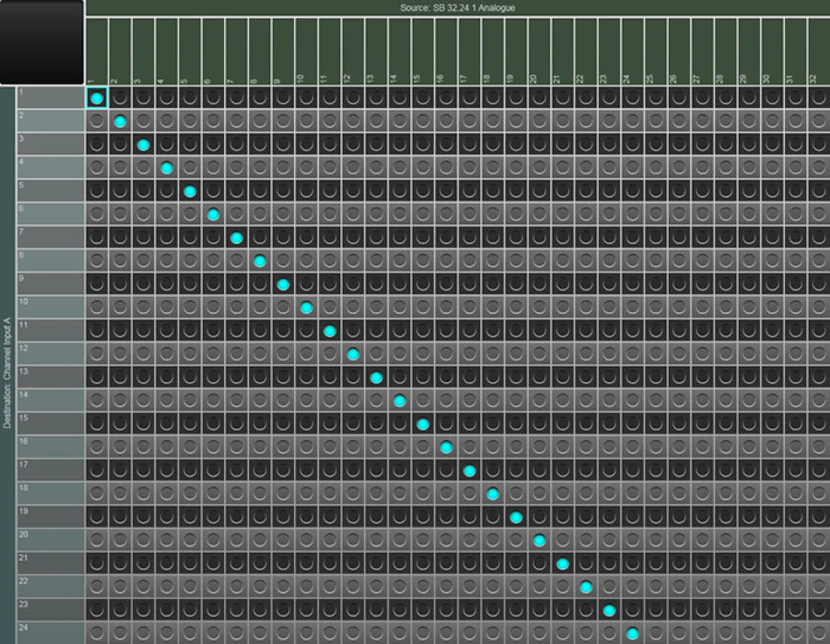This screenshot has height=644, width=830.
Task: Patch source 32 to channel input 12
Action: coord(819,355)
